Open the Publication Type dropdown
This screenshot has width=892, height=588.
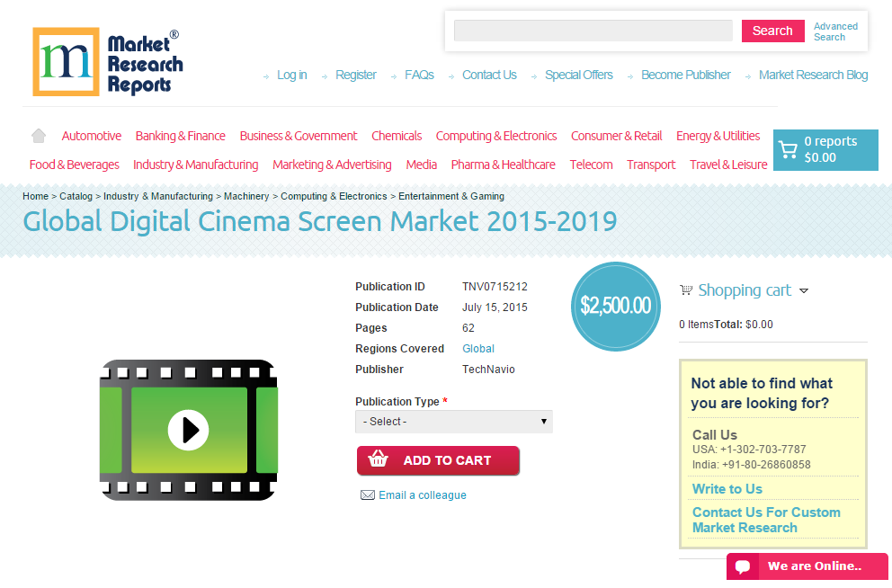[453, 421]
